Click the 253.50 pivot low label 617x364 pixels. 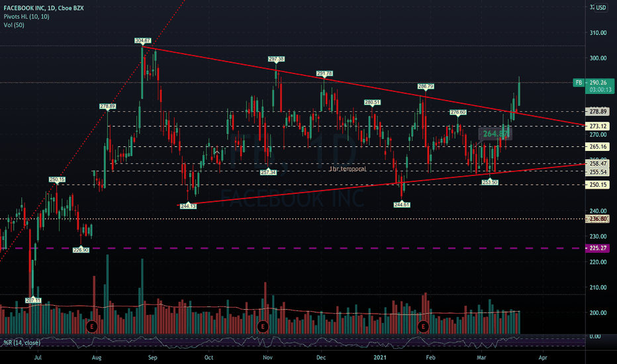point(490,182)
